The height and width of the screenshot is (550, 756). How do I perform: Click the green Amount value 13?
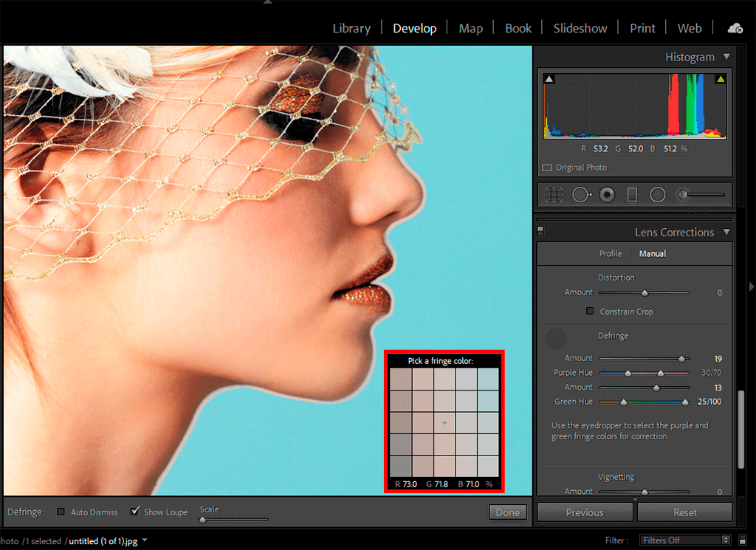[718, 388]
